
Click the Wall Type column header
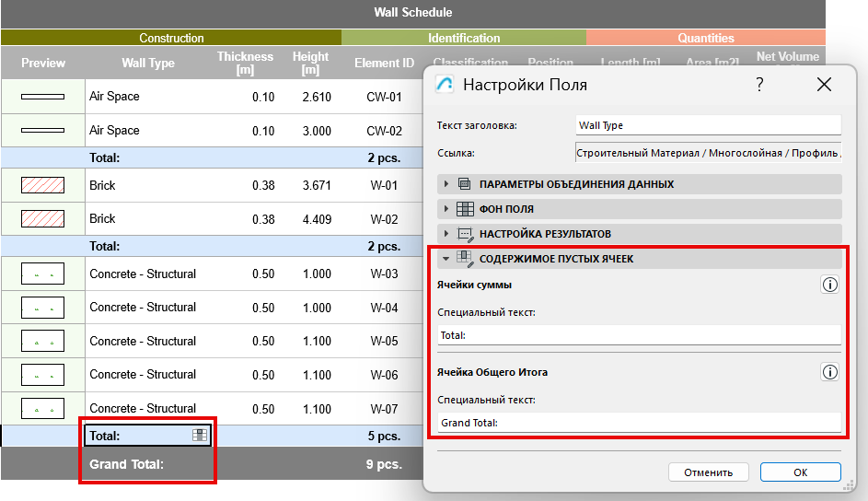148,63
